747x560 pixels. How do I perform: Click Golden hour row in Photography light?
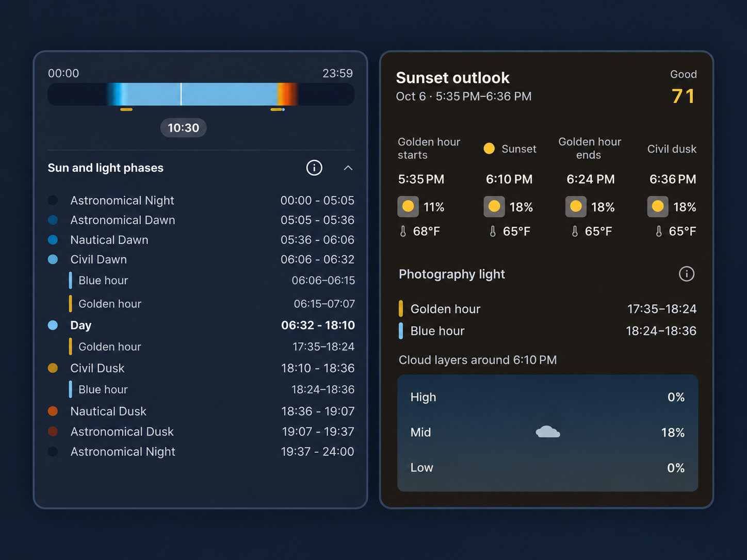(548, 309)
